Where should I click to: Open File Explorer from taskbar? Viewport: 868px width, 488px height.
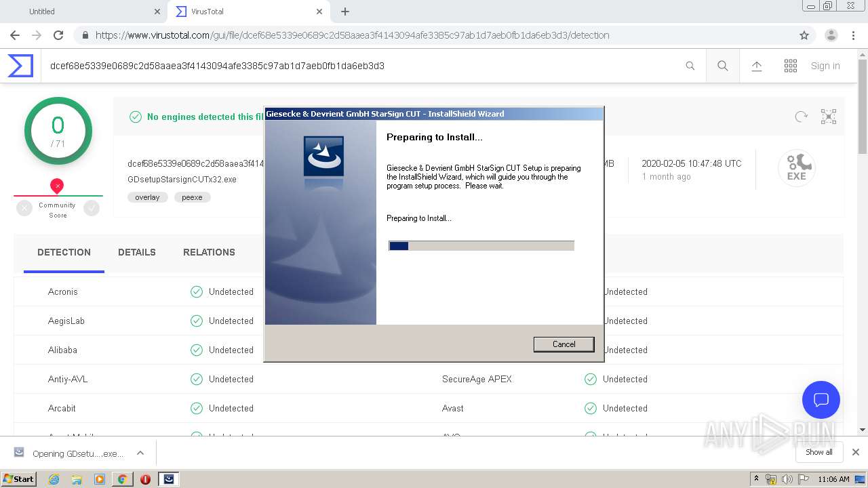point(77,479)
